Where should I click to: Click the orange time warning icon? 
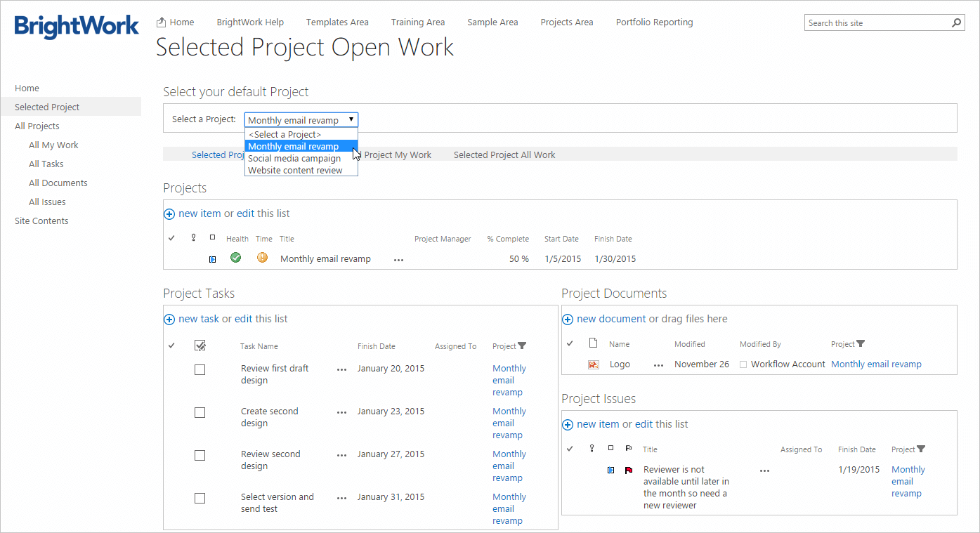(263, 258)
